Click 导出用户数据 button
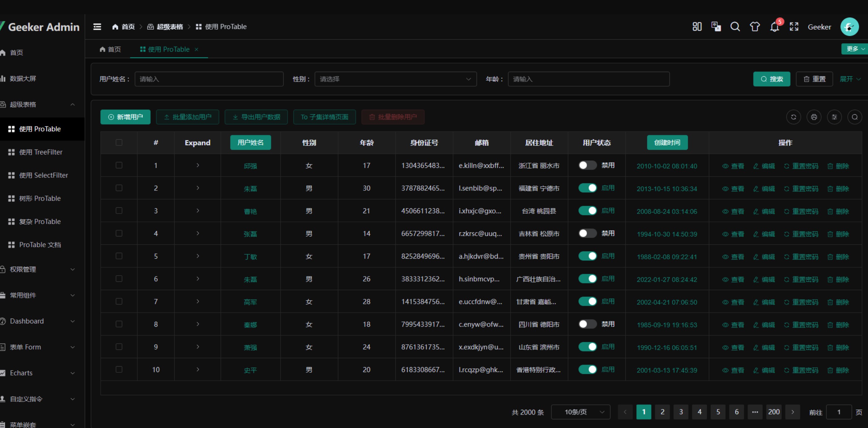Image resolution: width=868 pixels, height=428 pixels. click(x=256, y=117)
